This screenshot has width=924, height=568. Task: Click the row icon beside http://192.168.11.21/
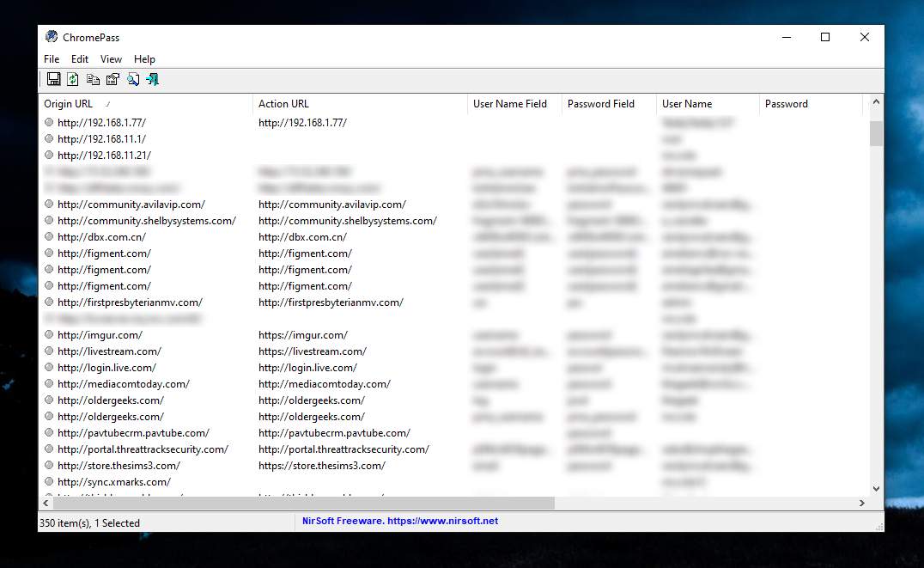[49, 156]
